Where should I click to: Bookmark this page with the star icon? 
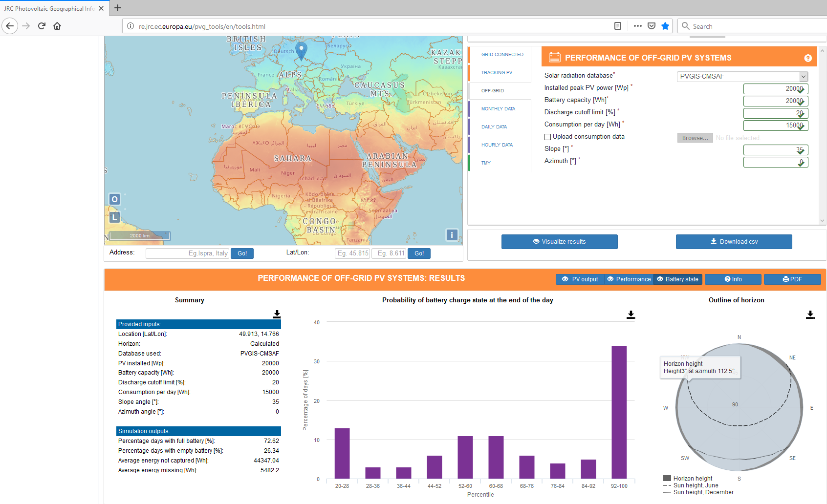[x=665, y=26]
